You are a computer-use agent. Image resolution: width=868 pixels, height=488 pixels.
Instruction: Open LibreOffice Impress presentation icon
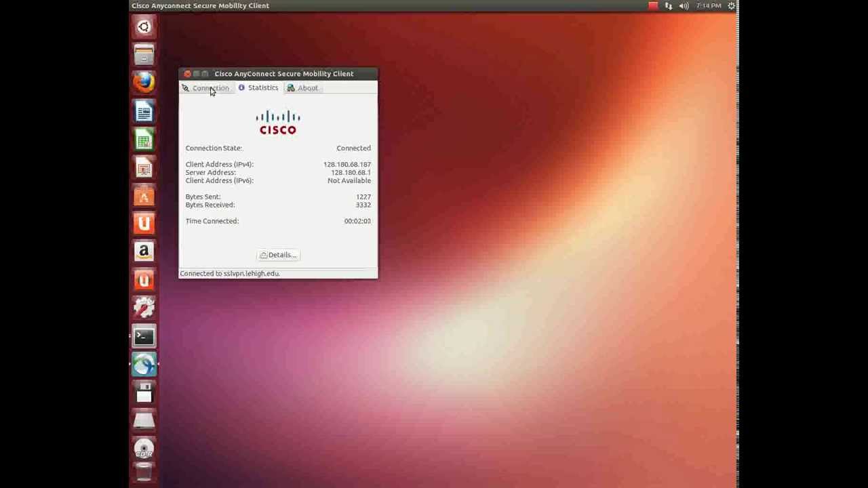tap(144, 167)
